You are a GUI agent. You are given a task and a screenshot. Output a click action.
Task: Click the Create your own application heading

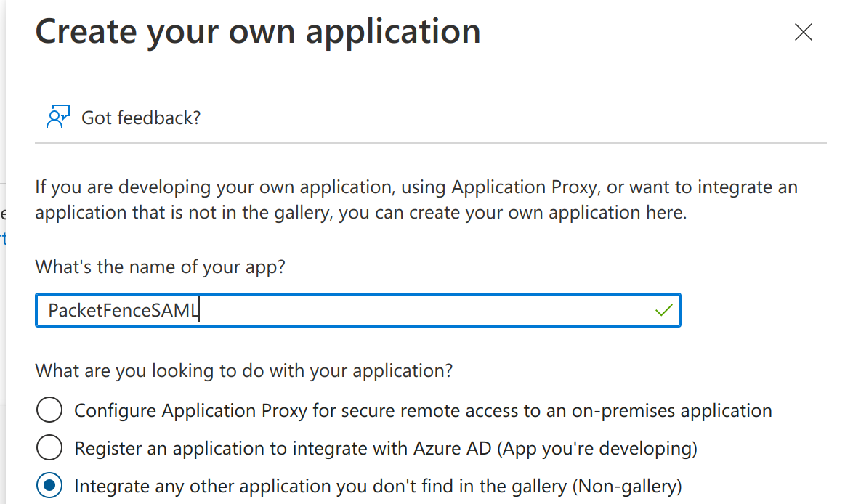pos(258,33)
